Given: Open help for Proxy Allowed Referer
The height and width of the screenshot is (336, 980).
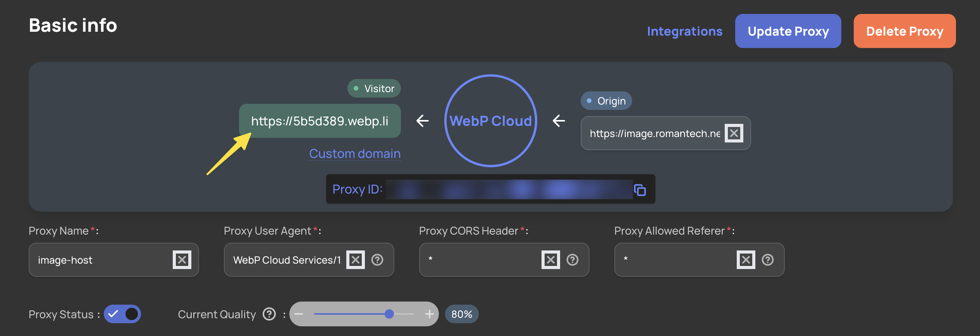Looking at the screenshot, I should pos(768,260).
